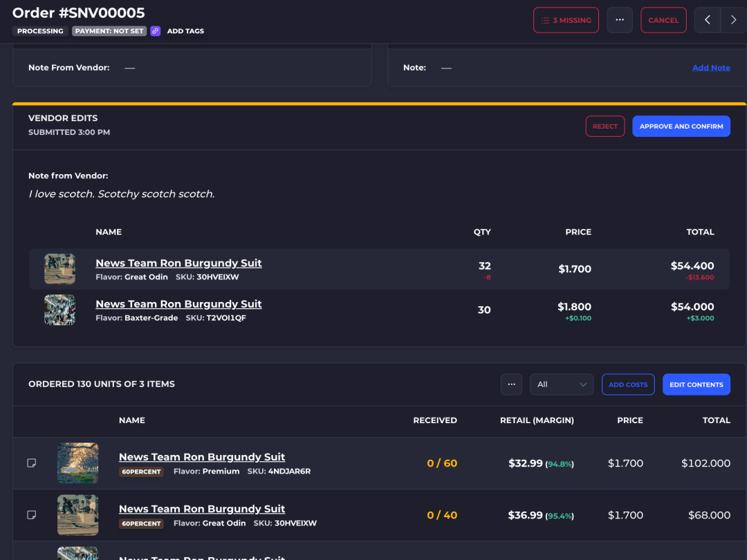Go to previous order with left arrow
This screenshot has height=560, width=747.
[708, 20]
